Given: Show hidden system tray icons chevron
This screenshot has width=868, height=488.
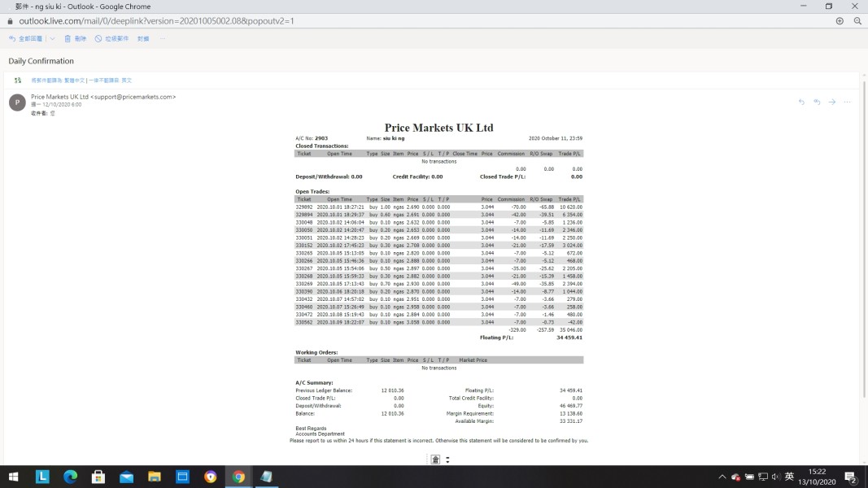Looking at the screenshot, I should (x=722, y=477).
